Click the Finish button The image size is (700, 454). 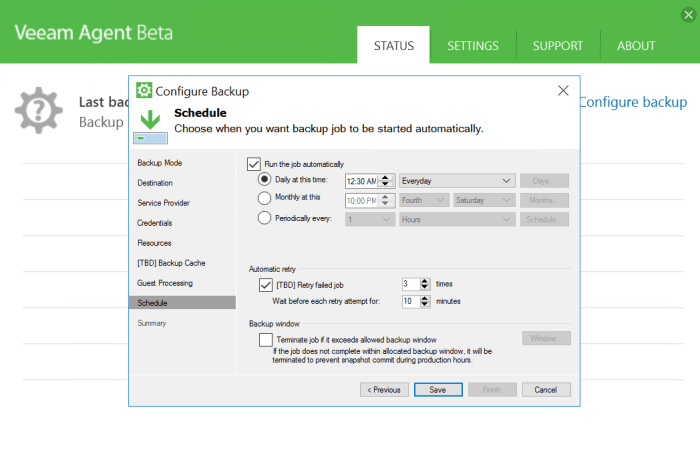click(x=492, y=390)
